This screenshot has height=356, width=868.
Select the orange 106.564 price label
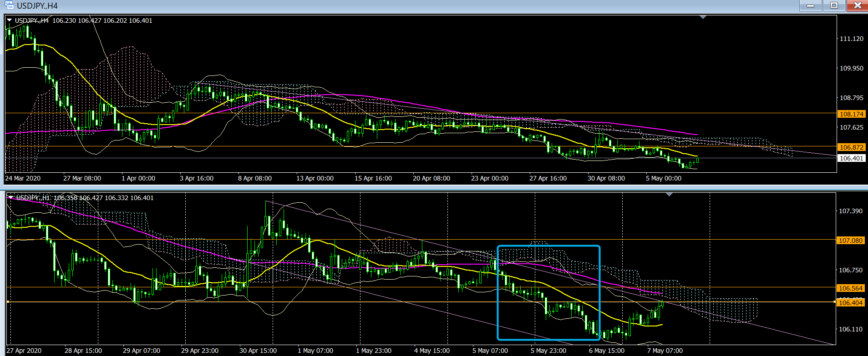point(851,288)
